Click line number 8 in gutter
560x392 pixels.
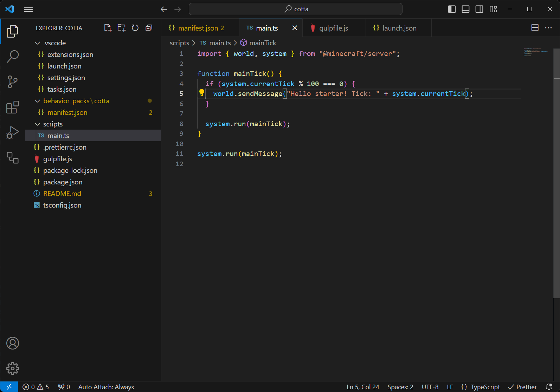(181, 124)
